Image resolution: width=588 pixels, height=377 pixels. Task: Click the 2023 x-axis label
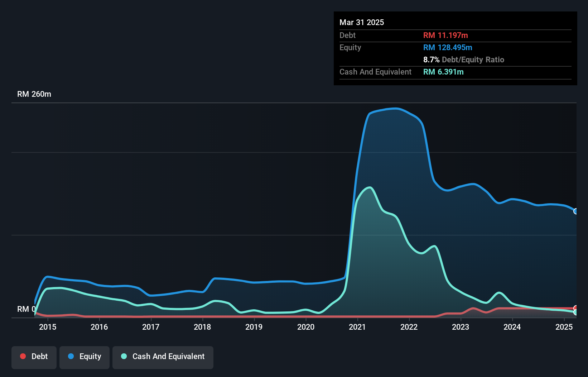tap(461, 327)
